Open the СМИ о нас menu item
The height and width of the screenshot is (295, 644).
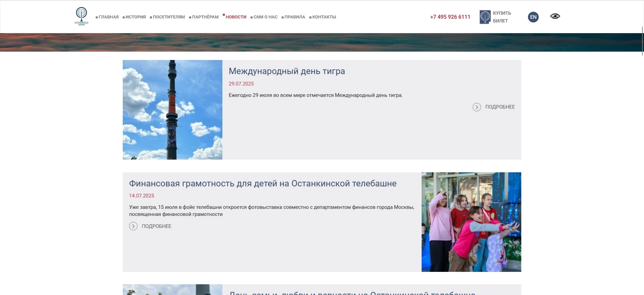click(x=265, y=17)
